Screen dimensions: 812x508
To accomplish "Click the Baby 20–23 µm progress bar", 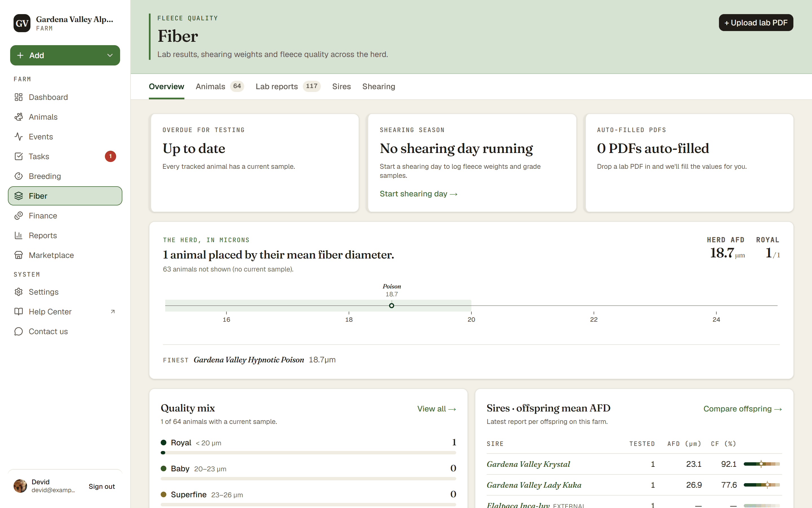I will point(308,478).
